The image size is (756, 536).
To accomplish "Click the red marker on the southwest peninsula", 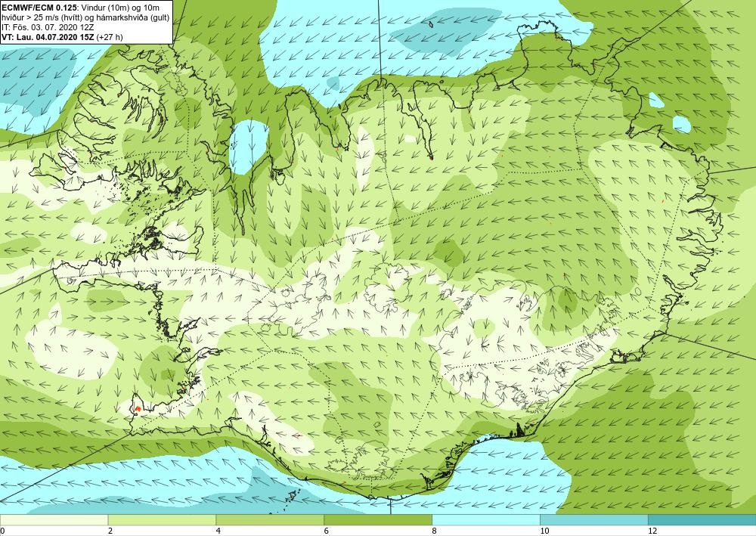I will (138, 409).
